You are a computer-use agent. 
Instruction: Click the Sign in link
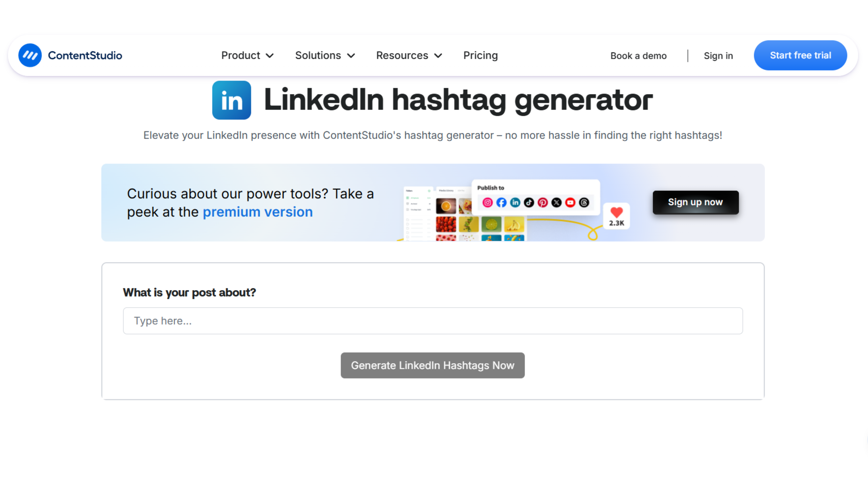coord(718,56)
